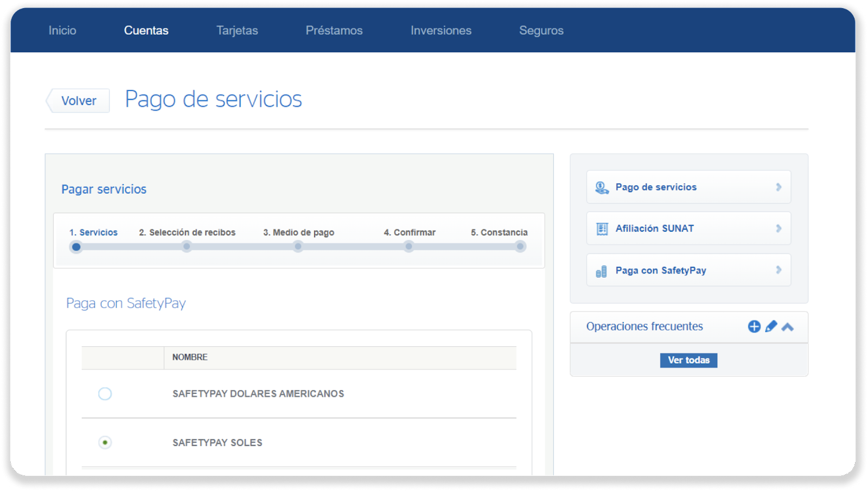Select SafetyPay Soles radio button
Screen dimensions: 868x491
point(105,443)
